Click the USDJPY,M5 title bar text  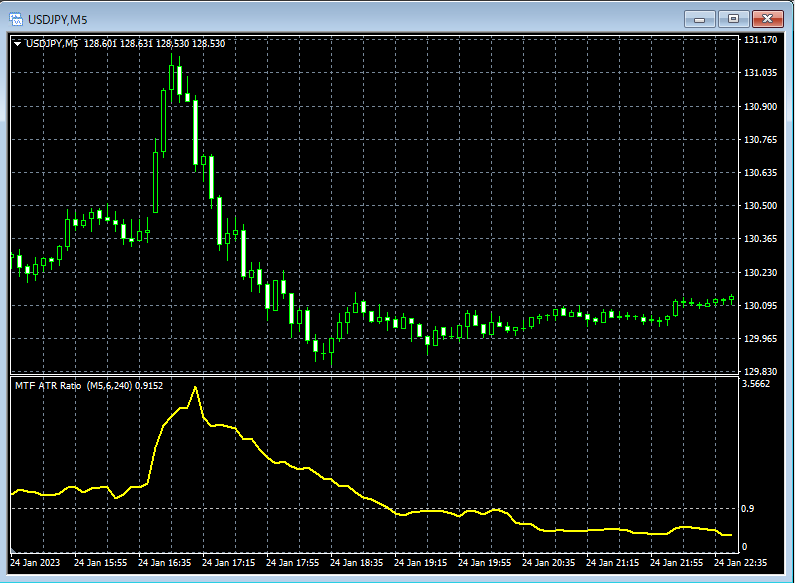coord(58,20)
